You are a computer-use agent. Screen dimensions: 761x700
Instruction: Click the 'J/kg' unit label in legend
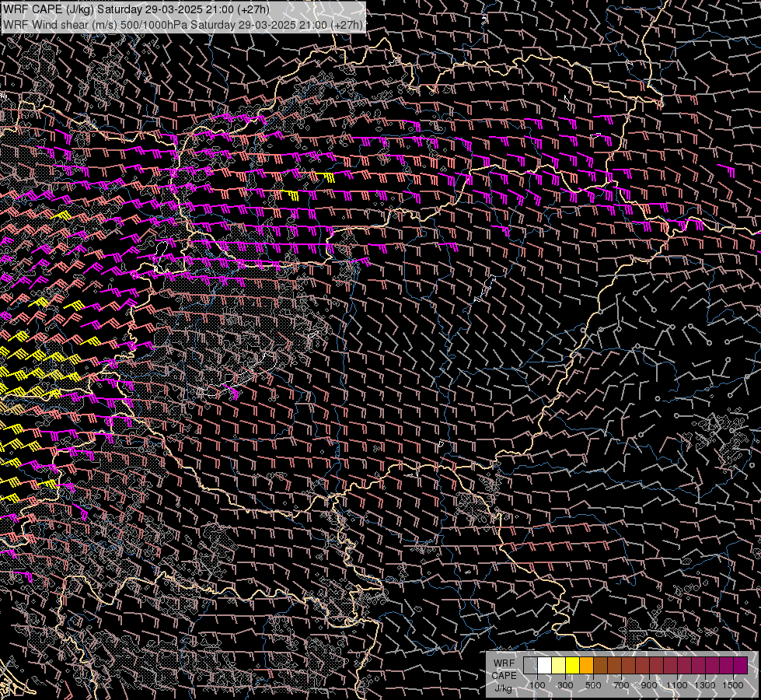pos(503,688)
